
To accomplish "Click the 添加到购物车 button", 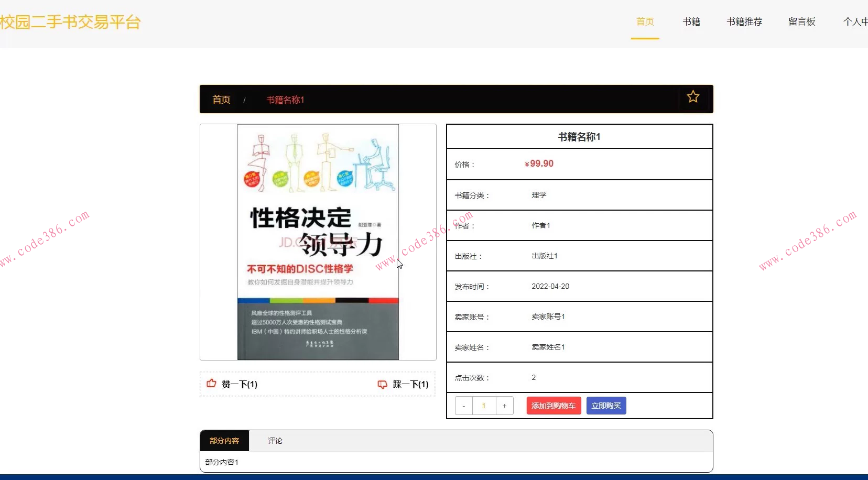I will pyautogui.click(x=553, y=405).
